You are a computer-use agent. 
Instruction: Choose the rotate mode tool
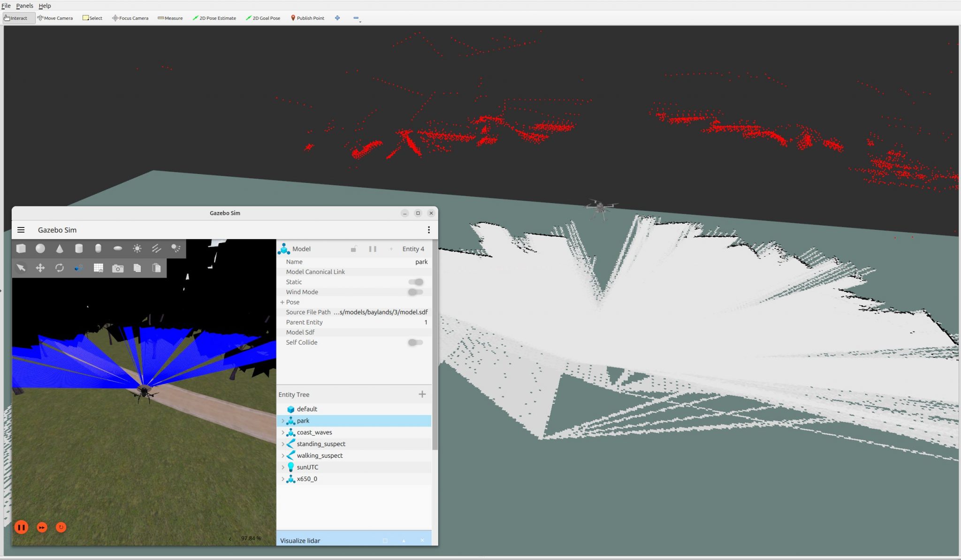click(60, 268)
